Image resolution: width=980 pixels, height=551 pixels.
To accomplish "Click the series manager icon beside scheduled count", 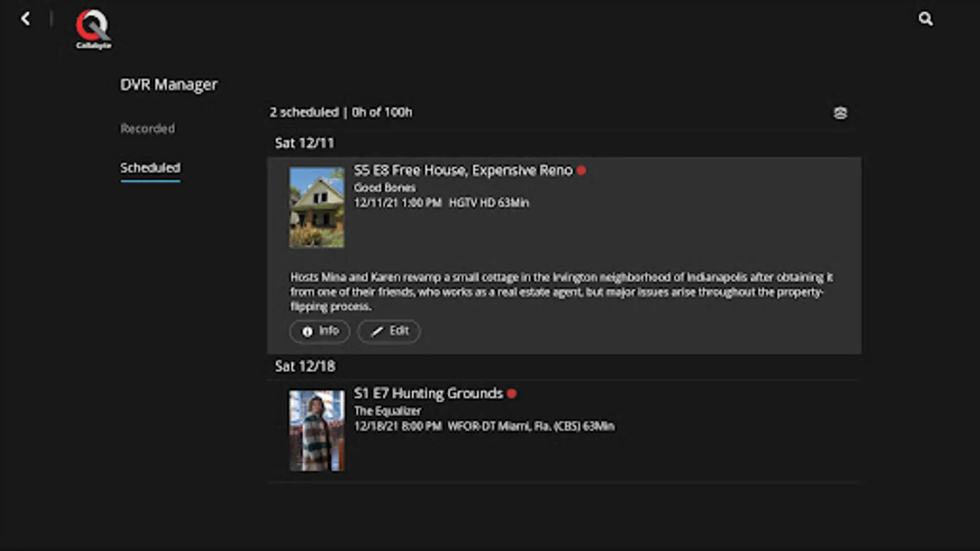I will 840,113.
